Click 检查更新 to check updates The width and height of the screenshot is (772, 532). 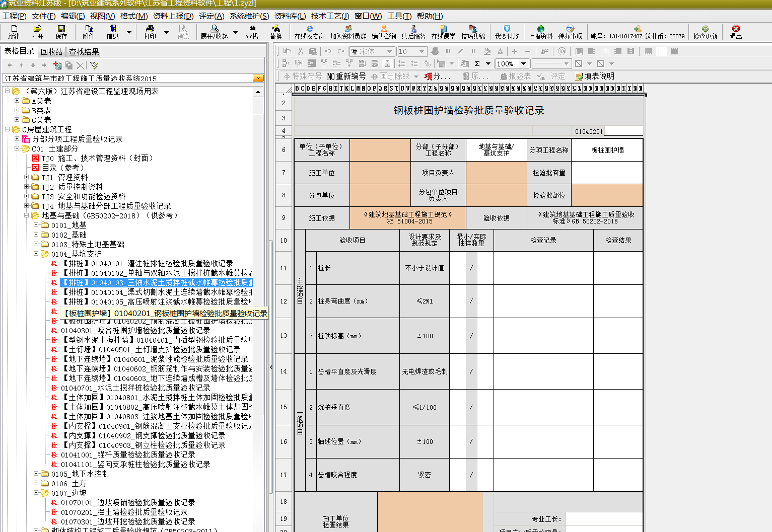click(x=705, y=32)
